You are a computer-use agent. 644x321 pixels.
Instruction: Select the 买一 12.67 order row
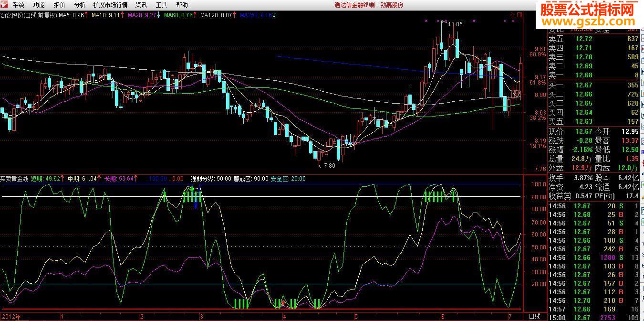[593, 85]
